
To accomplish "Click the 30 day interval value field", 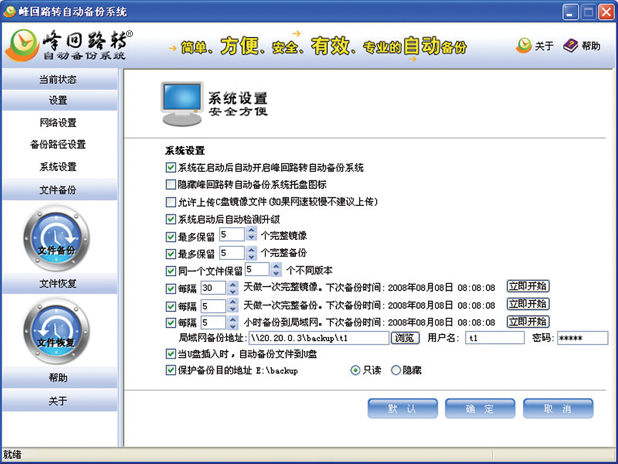I will 213,288.
